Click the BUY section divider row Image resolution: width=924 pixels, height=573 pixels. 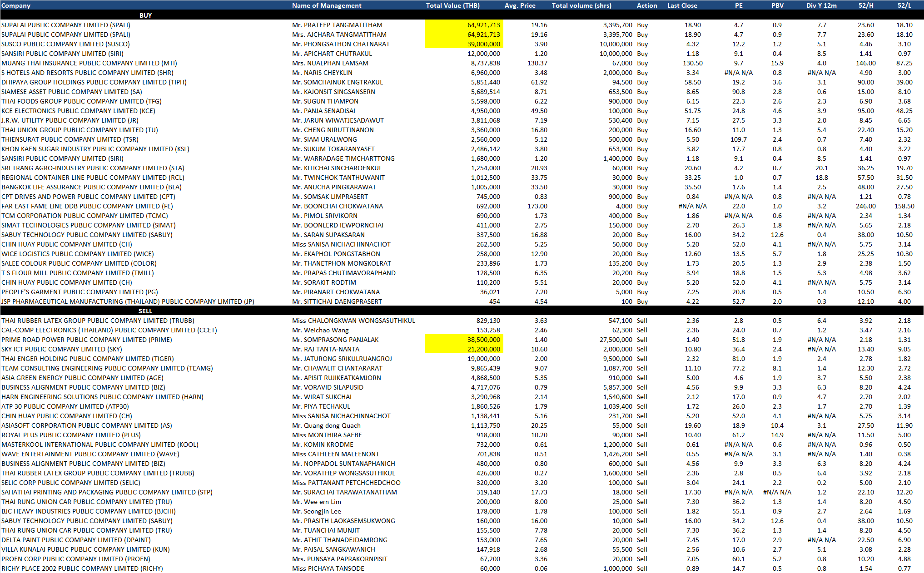pos(145,15)
